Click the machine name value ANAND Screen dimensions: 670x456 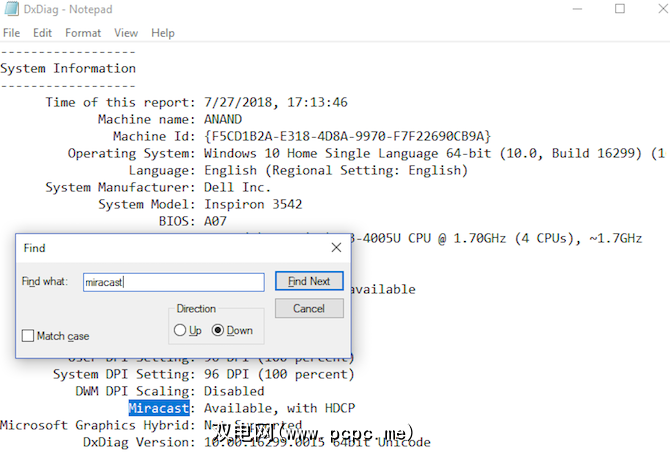pos(223,119)
